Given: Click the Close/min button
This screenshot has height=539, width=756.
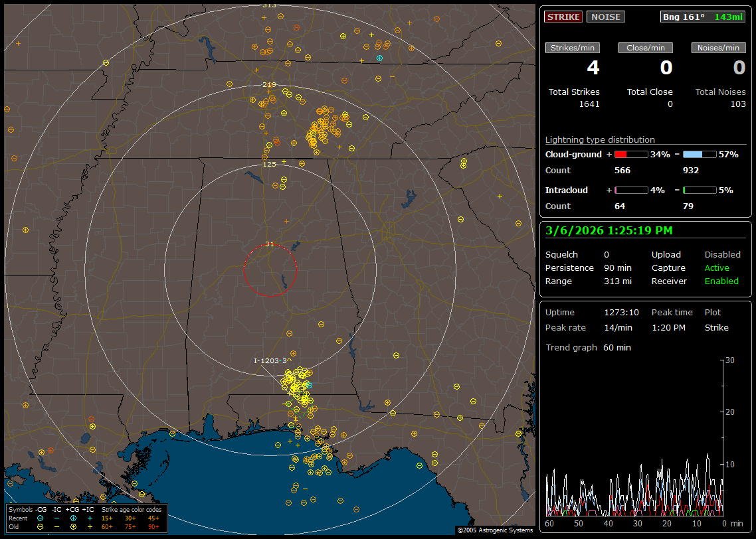Looking at the screenshot, I should pos(646,48).
